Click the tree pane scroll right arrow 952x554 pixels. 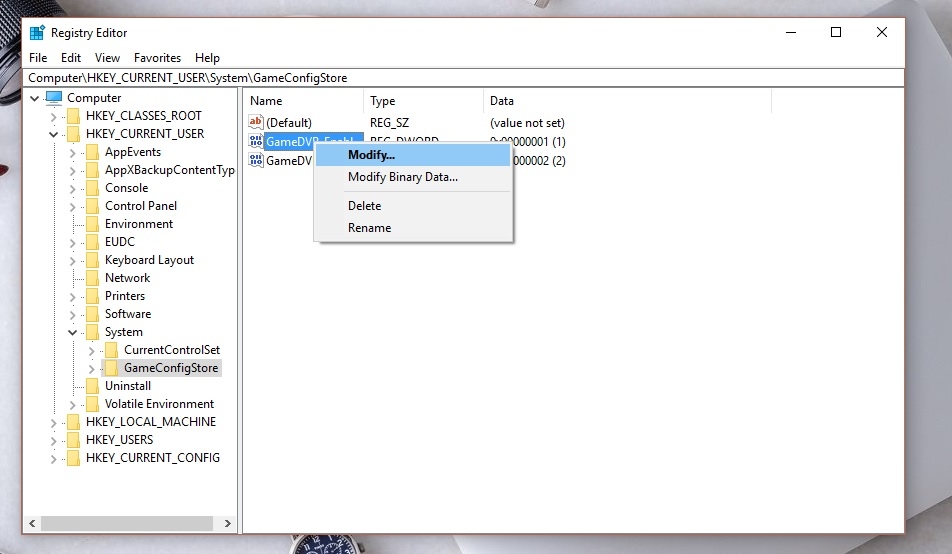tap(228, 523)
